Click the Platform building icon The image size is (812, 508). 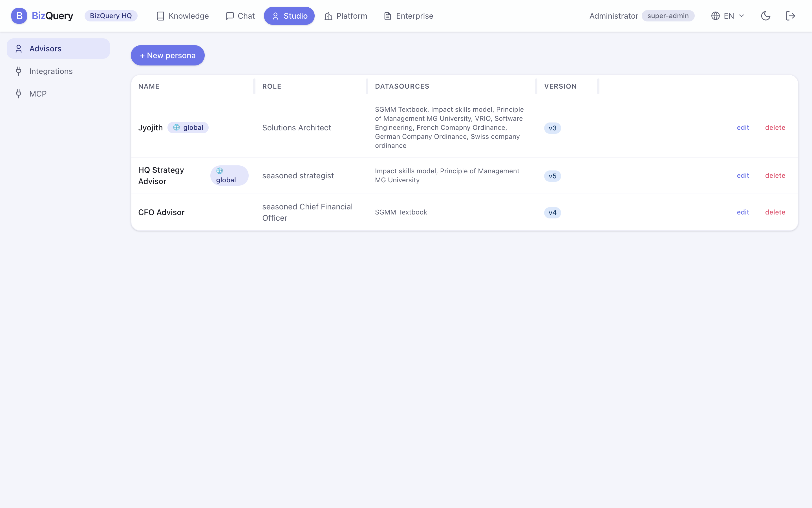328,16
